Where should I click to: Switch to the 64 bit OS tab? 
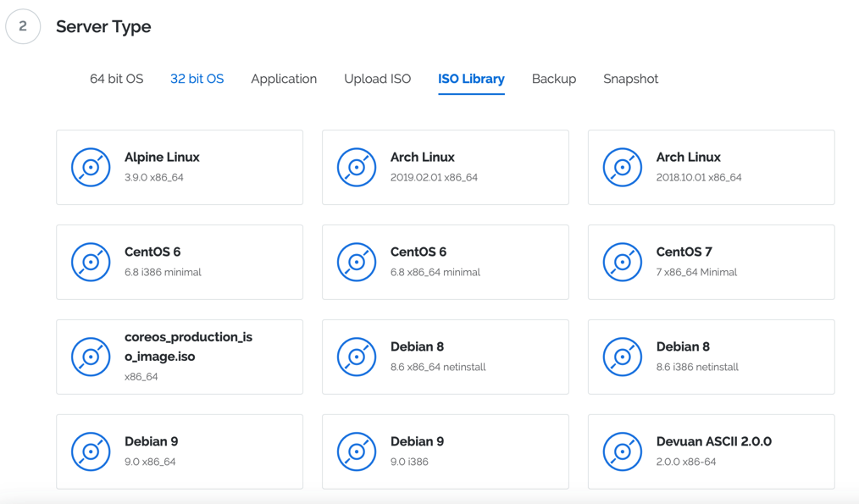pos(116,79)
